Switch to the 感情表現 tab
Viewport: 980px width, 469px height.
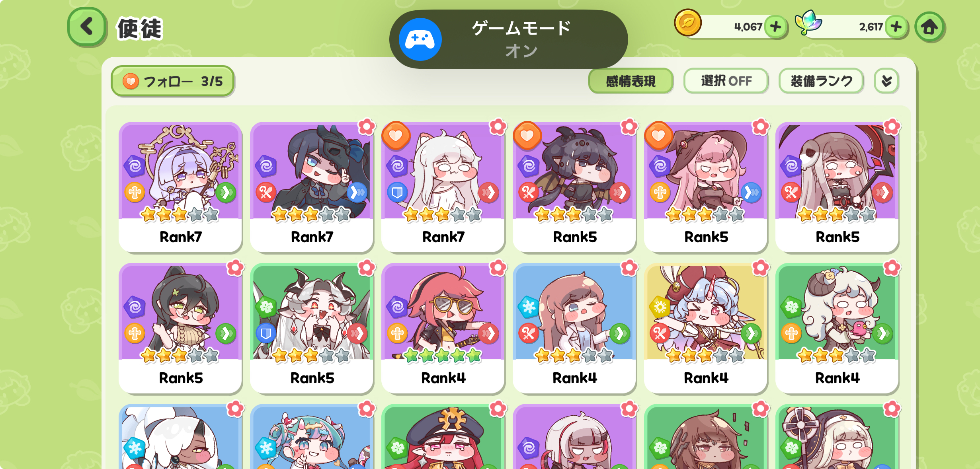point(631,81)
